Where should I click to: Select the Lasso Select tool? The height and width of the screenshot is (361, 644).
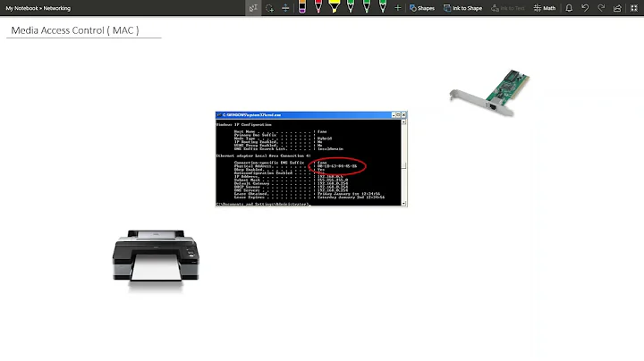(x=269, y=8)
